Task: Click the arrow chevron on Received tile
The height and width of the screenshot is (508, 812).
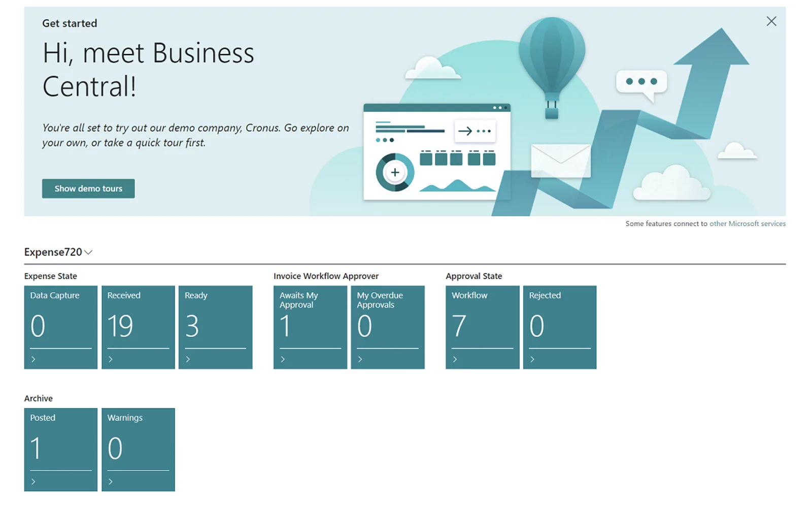Action: (x=111, y=359)
